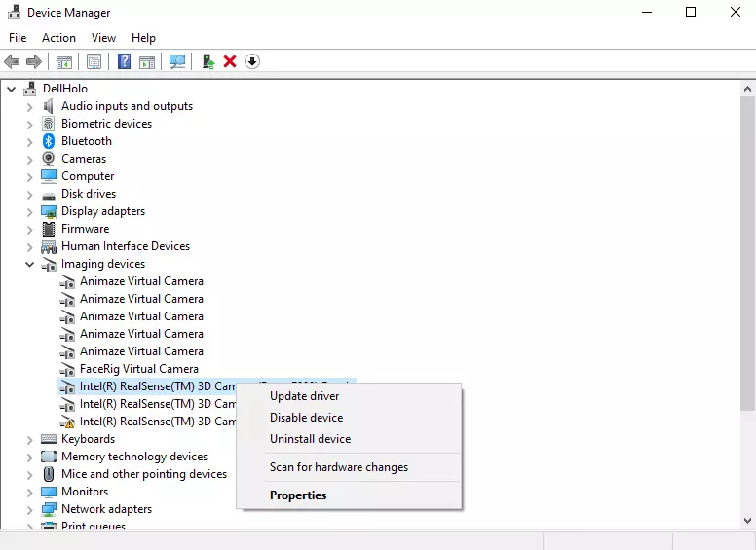The height and width of the screenshot is (550, 756).
Task: Open the File menu
Action: click(x=18, y=38)
